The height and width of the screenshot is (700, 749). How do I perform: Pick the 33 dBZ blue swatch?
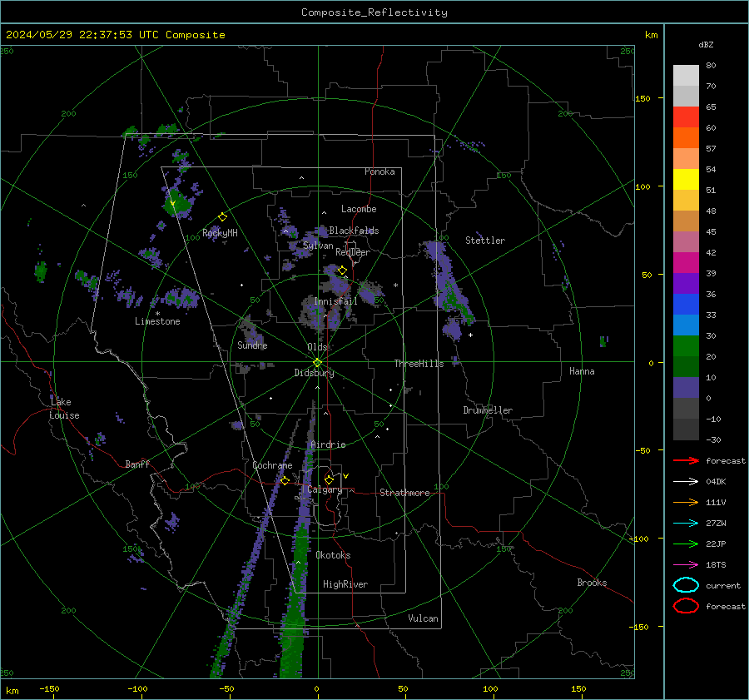[x=686, y=325]
